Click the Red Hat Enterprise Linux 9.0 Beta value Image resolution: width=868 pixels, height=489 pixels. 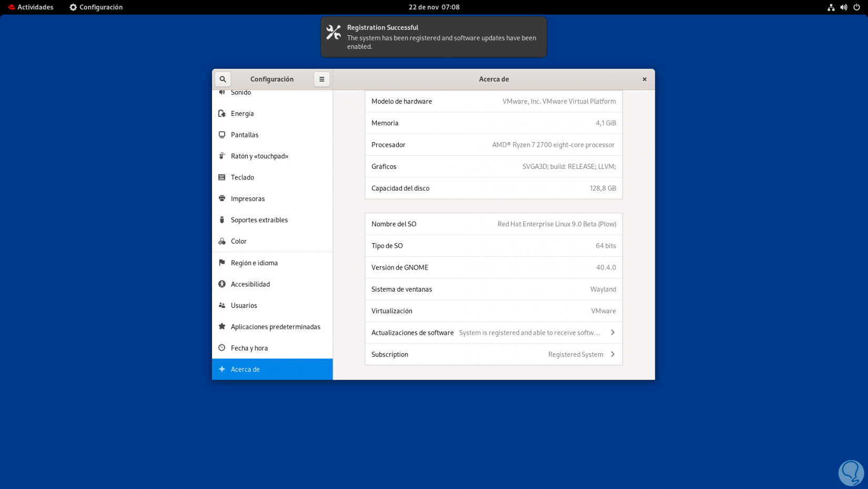[x=557, y=224]
